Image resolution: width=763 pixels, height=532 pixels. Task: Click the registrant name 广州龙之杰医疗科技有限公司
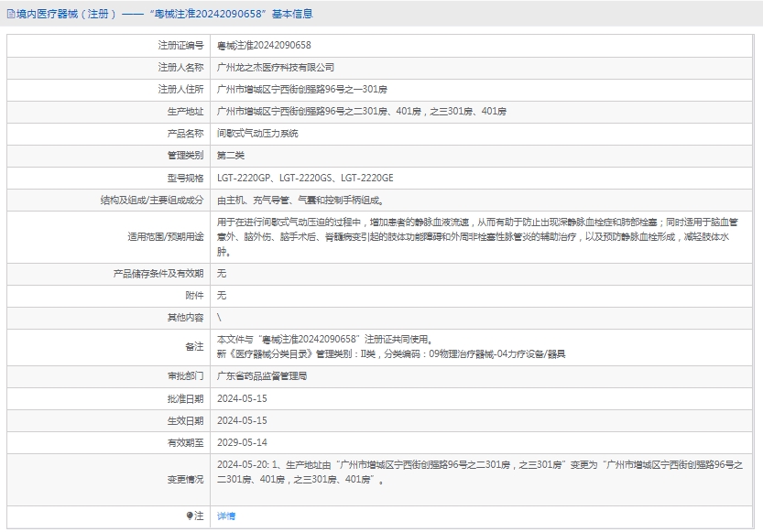276,67
